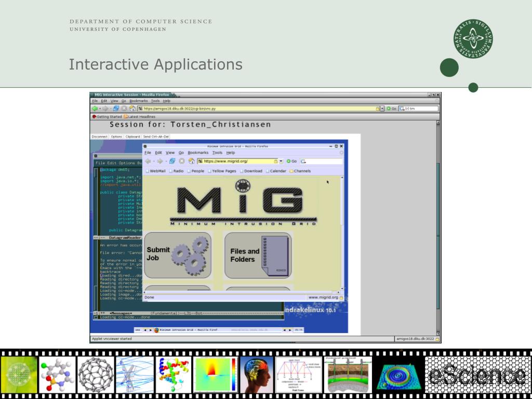This screenshot has height=399, width=532.
Task: Click the University of Copenhagen seal
Action: 473,38
